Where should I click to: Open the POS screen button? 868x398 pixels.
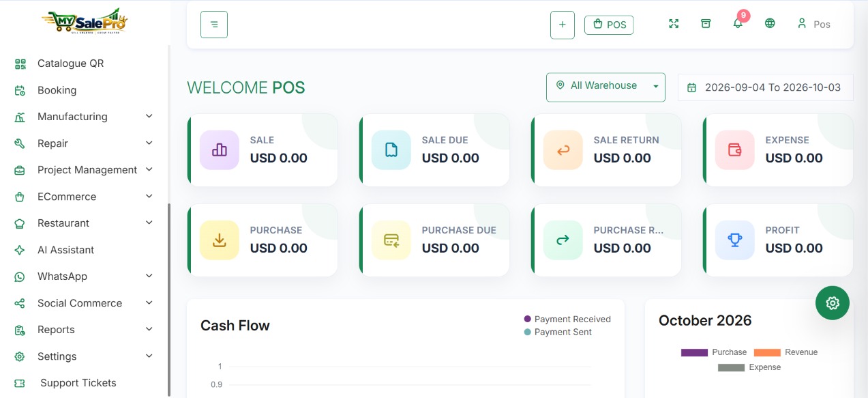(x=609, y=25)
